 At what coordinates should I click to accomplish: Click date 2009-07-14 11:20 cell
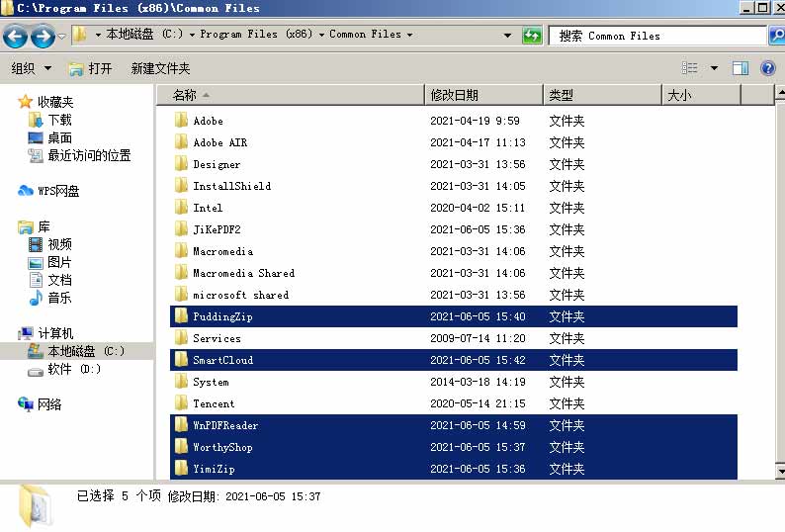click(x=478, y=338)
